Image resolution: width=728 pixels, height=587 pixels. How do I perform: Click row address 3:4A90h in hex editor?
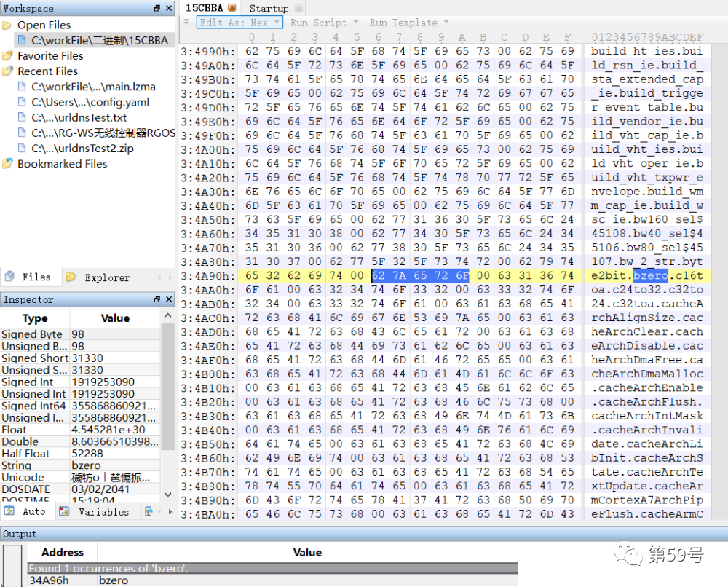208,276
